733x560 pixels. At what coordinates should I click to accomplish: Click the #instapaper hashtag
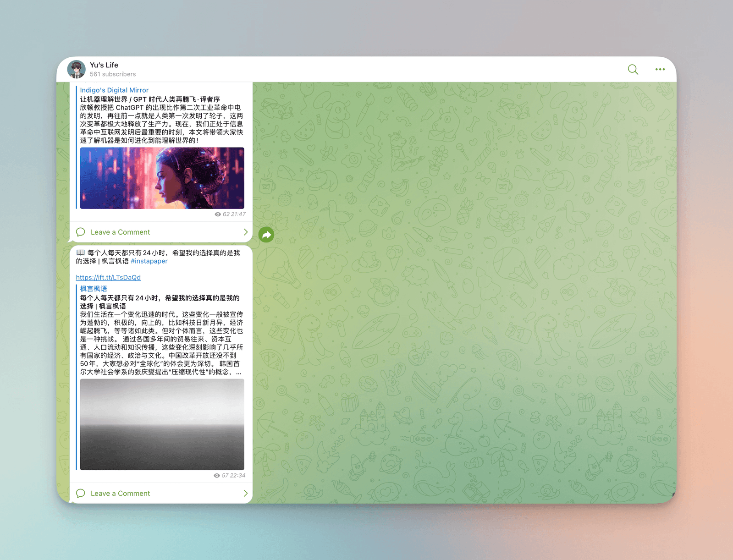(149, 261)
